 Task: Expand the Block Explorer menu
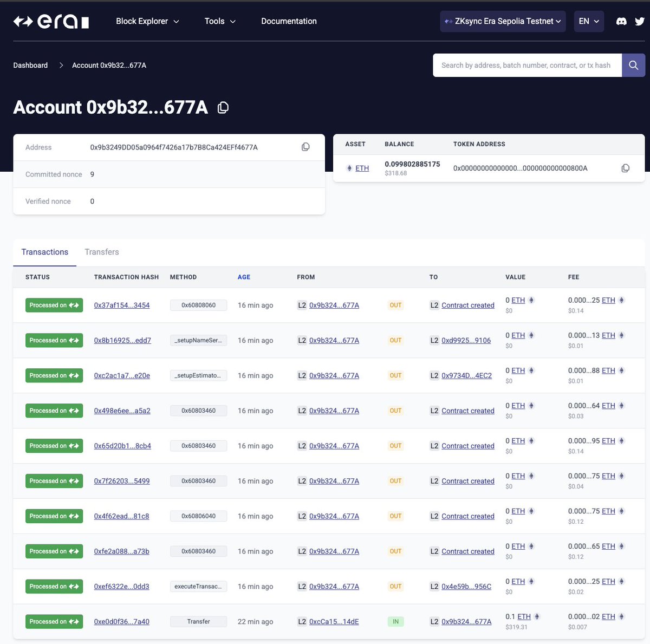(147, 21)
